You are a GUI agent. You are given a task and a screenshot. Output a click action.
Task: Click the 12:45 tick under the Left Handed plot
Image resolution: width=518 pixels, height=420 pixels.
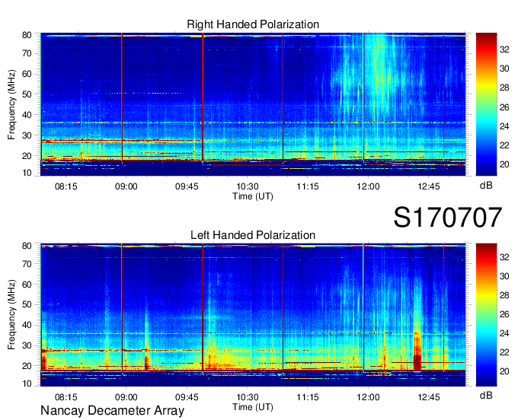click(428, 397)
